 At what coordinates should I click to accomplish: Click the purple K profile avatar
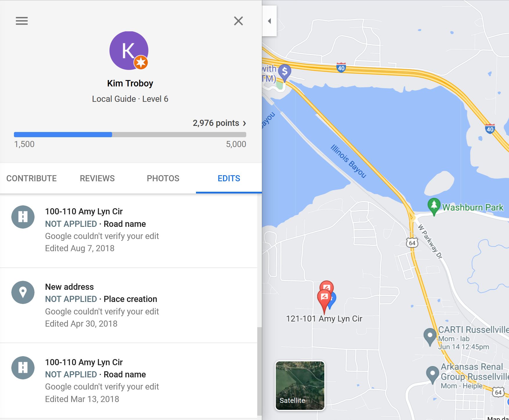[x=129, y=50]
